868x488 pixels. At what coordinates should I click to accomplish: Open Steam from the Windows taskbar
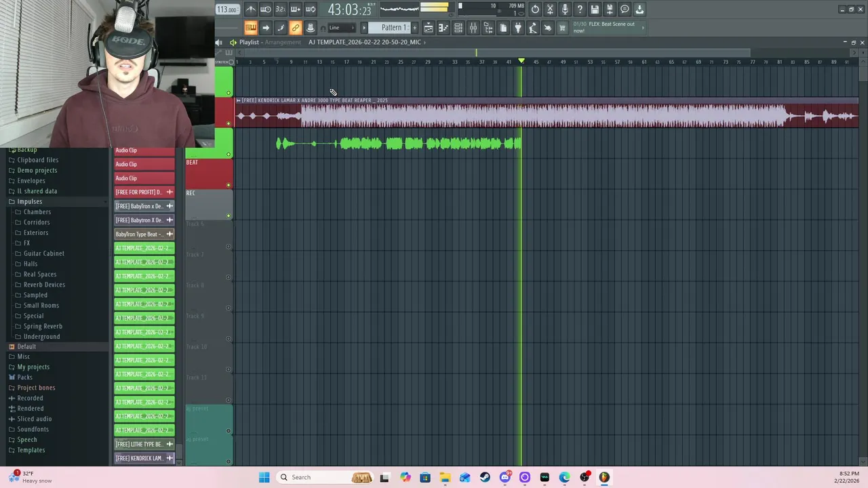[x=485, y=477]
